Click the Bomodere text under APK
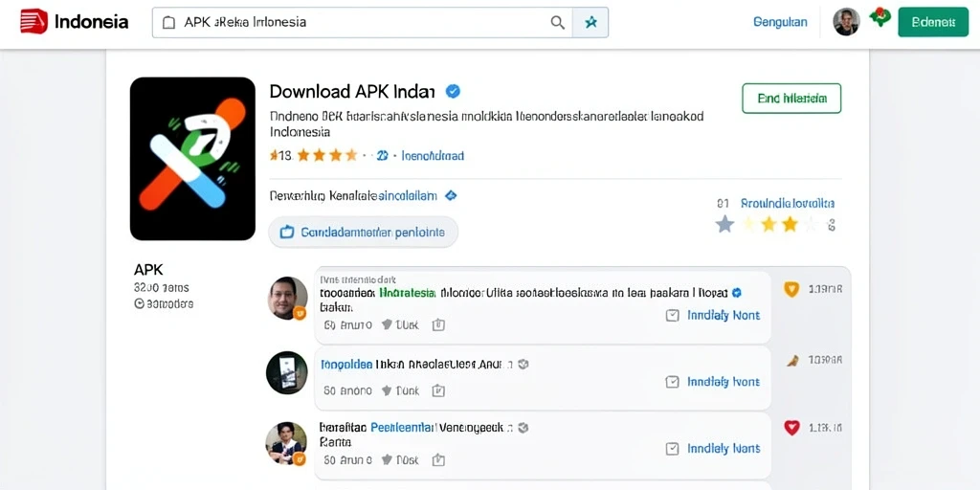This screenshot has width=980, height=490. click(169, 303)
